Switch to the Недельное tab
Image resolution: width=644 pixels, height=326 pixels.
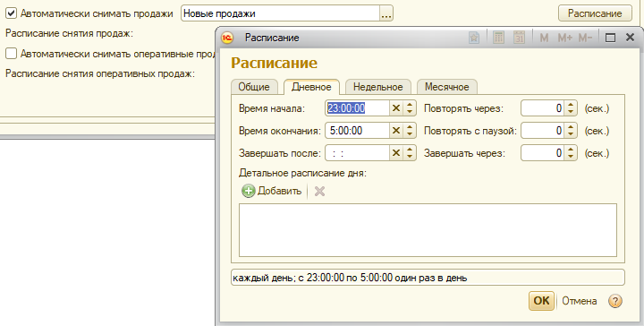tap(377, 87)
